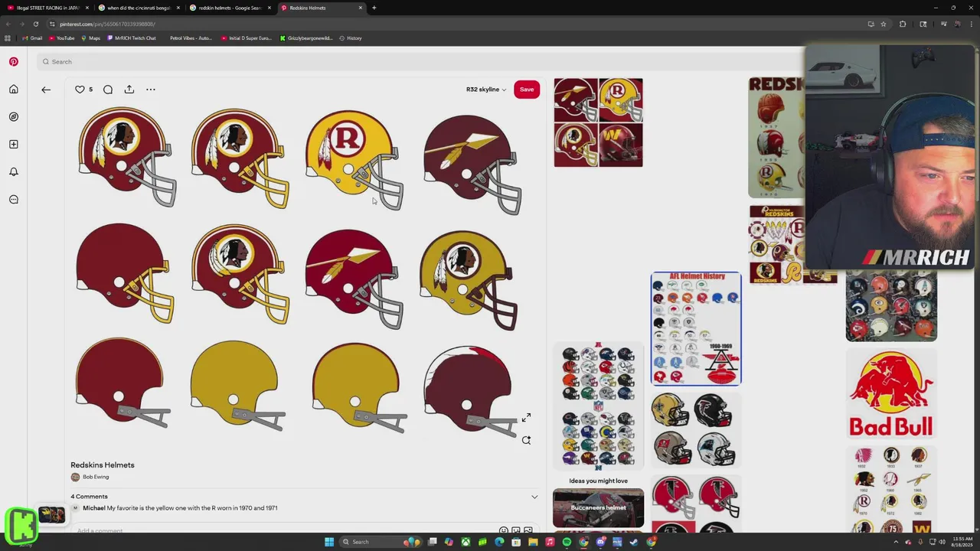The image size is (980, 551).
Task: Open taskbar clock showing 11:55 AM
Action: click(962, 542)
